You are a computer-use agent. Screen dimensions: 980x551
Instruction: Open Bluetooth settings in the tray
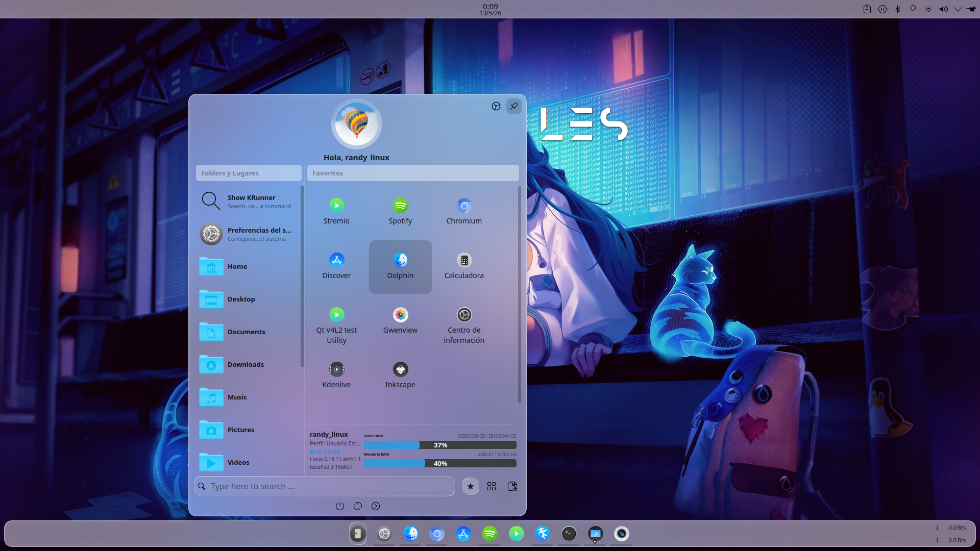(x=898, y=9)
